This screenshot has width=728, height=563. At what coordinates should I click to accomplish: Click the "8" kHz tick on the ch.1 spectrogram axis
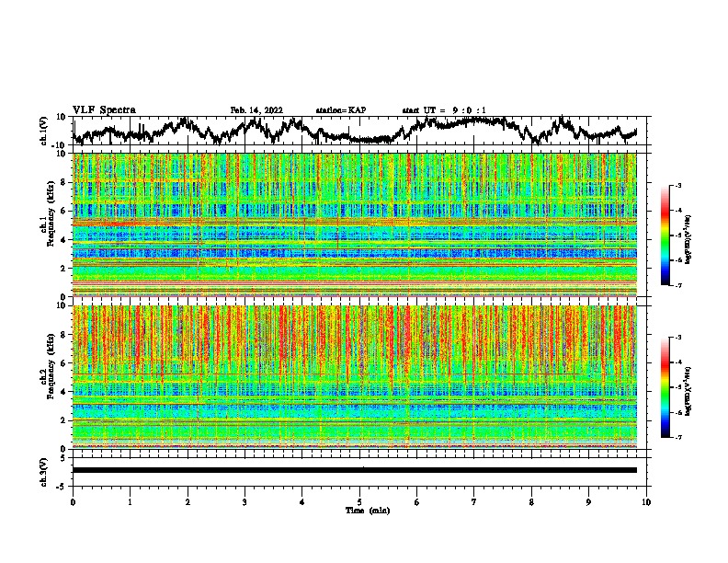[x=64, y=182]
